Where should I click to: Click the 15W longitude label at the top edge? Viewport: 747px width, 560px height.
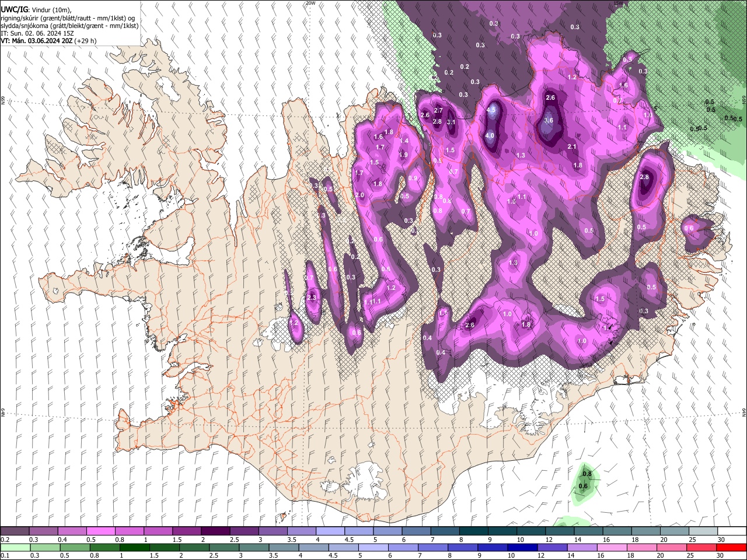tap(618, 3)
